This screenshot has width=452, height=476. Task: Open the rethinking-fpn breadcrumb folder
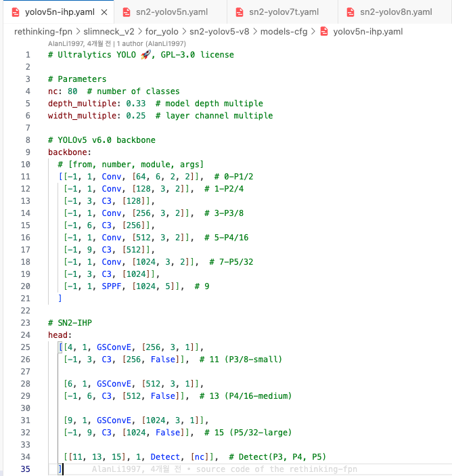click(x=43, y=32)
